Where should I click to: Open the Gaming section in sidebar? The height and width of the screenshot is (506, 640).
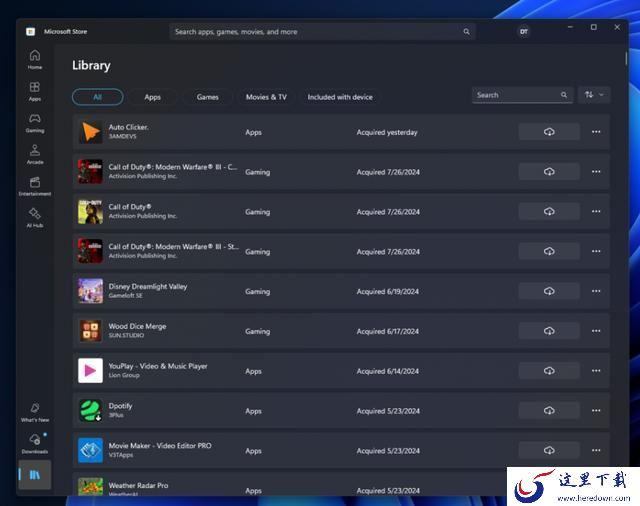pos(35,123)
